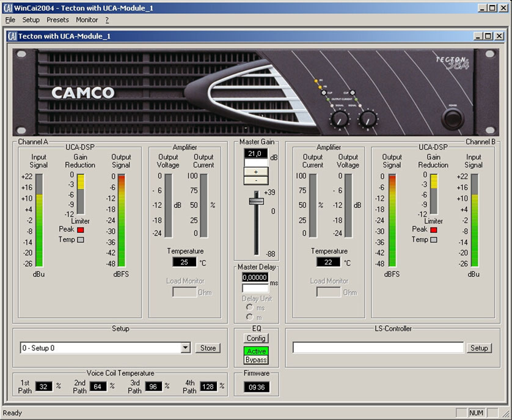Click the Master Delay 0,00000 value
The width and height of the screenshot is (512, 420).
[x=255, y=278]
